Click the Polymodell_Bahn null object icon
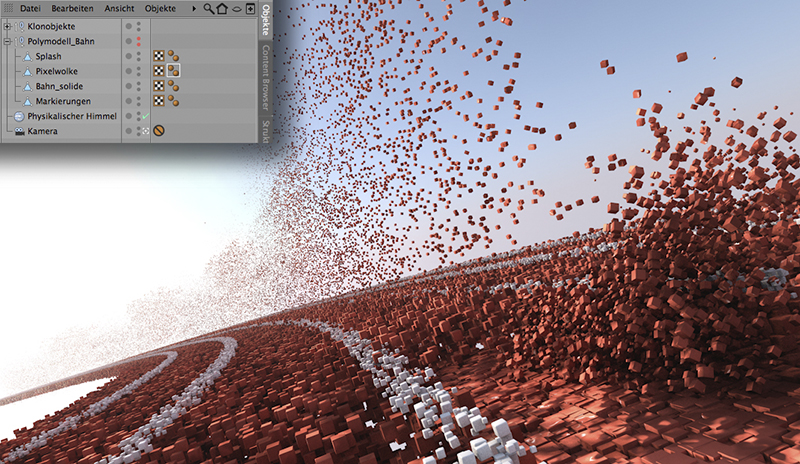The image size is (800, 464). coord(19,41)
